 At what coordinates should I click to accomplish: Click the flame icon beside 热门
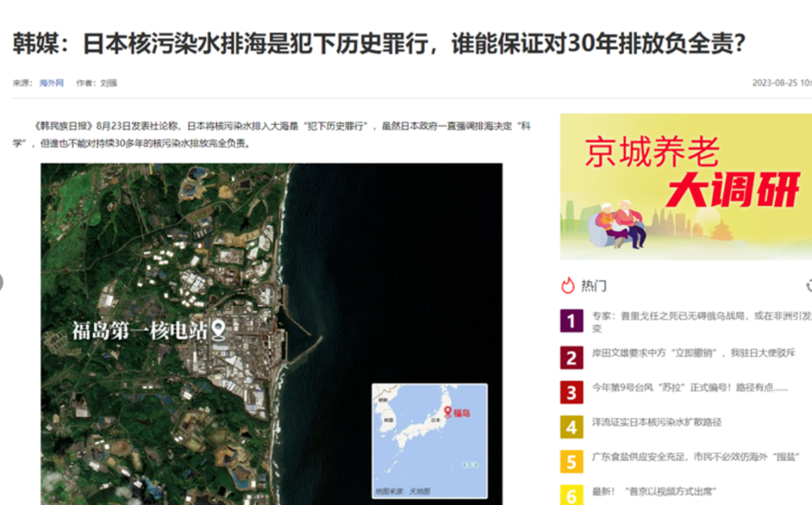[x=568, y=286]
